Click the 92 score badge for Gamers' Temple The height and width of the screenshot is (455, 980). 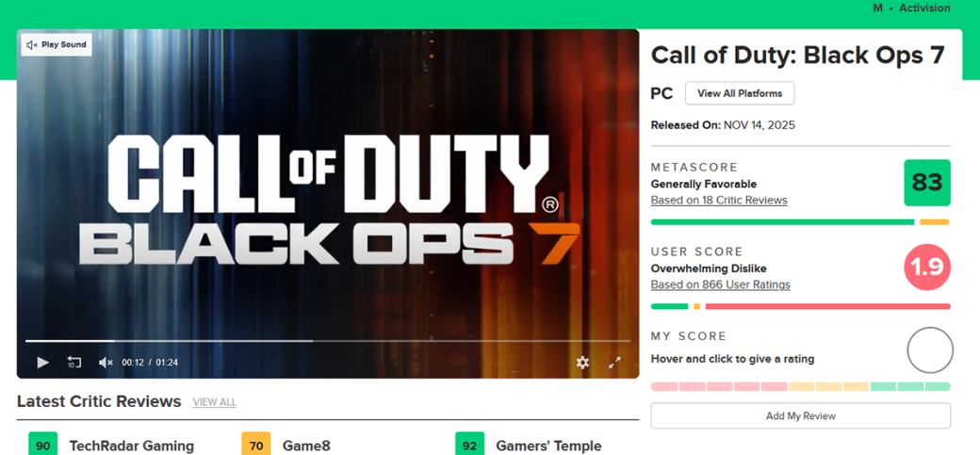pyautogui.click(x=470, y=443)
